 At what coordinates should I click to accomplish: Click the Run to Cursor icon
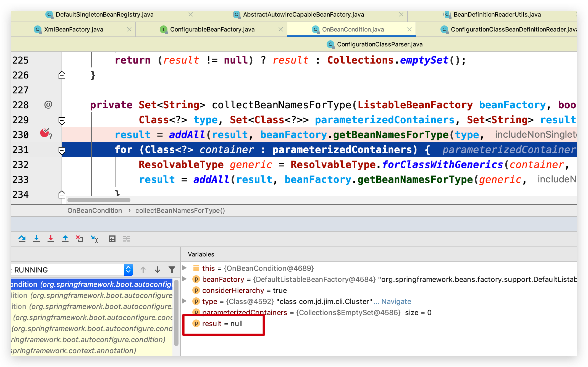[94, 238]
